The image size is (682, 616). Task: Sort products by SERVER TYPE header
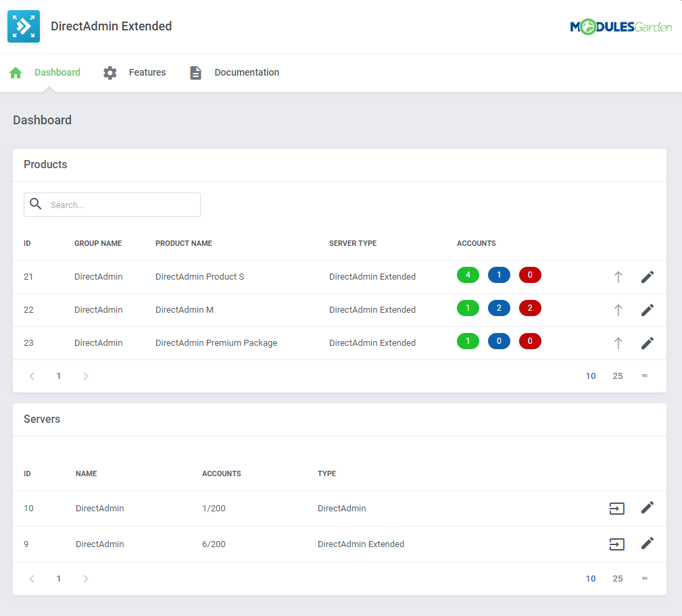pos(353,243)
